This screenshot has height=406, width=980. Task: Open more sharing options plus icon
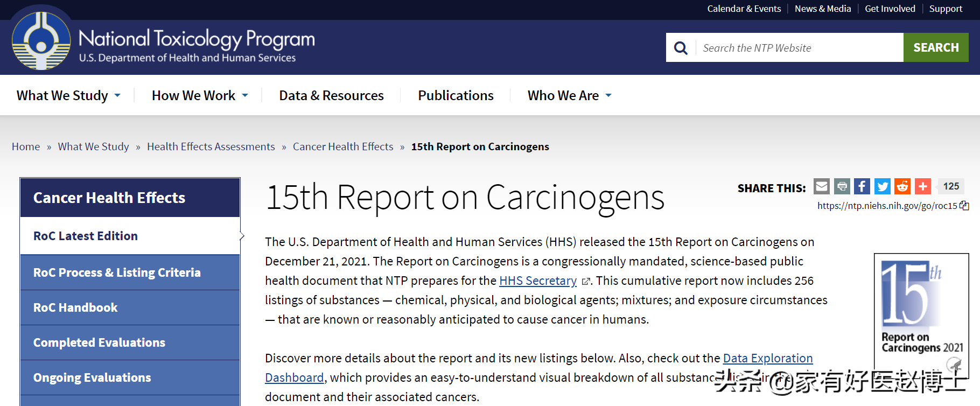[923, 186]
